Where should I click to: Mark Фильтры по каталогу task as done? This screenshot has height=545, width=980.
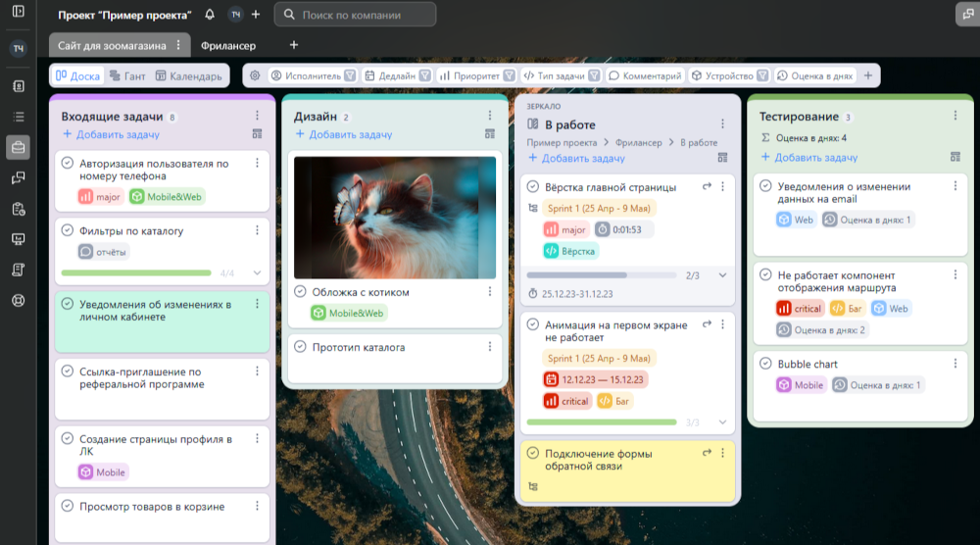[68, 230]
